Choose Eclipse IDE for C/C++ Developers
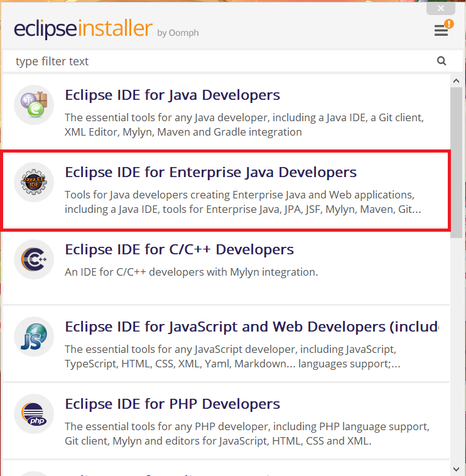 [x=179, y=250]
